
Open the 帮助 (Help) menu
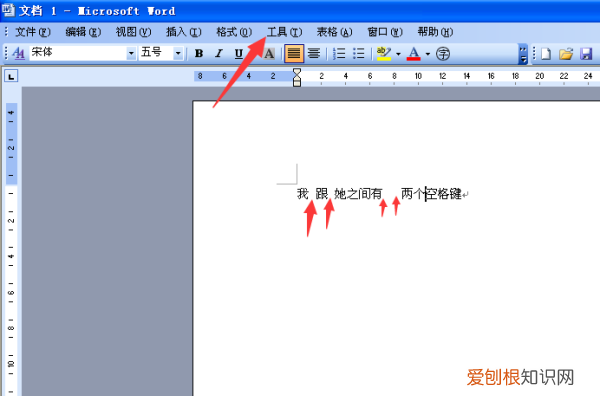(435, 32)
